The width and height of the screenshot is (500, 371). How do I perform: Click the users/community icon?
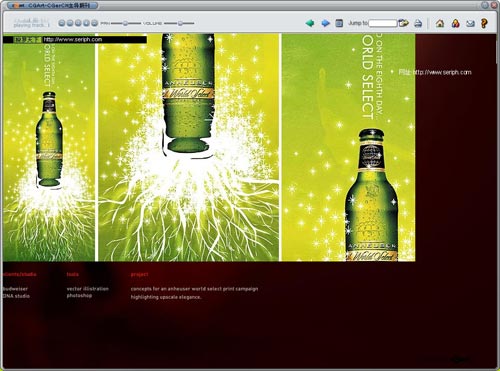[456, 23]
